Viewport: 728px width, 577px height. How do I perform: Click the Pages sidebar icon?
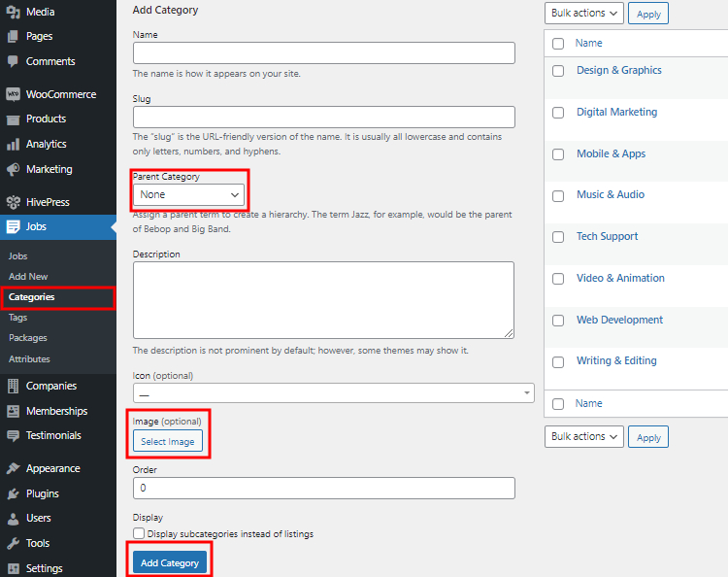[x=13, y=36]
